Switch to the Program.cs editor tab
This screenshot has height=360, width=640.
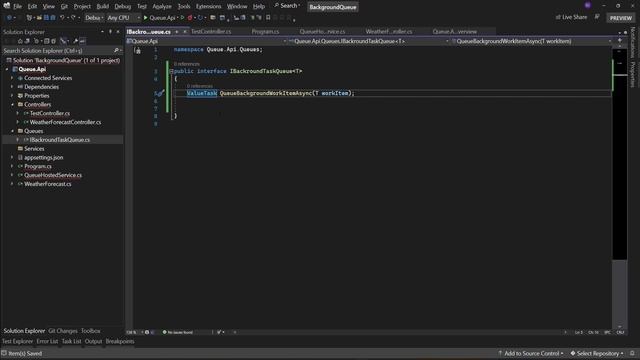(265, 31)
